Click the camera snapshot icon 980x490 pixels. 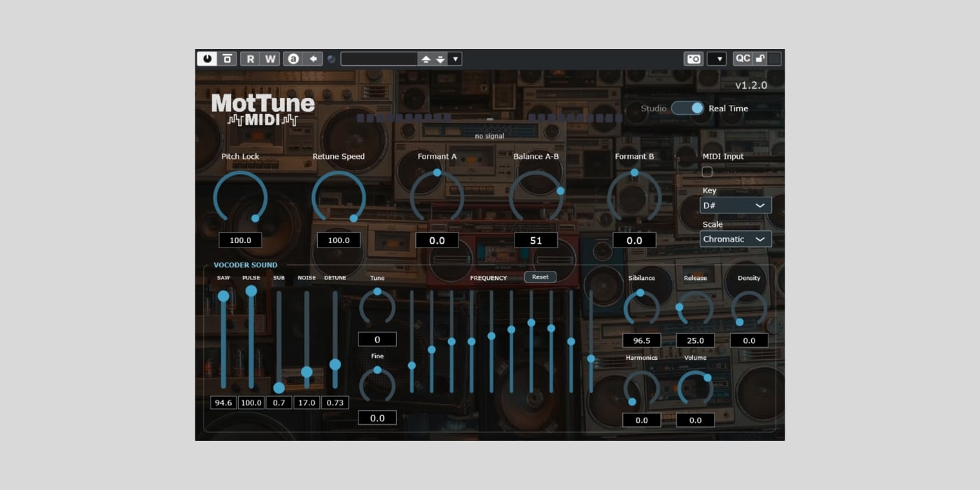(694, 59)
